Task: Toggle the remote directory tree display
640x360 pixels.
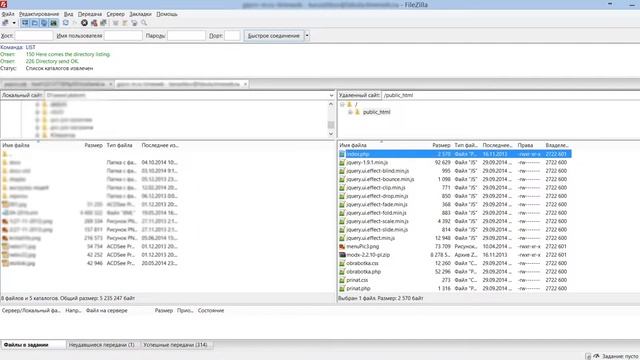Action: (44, 23)
